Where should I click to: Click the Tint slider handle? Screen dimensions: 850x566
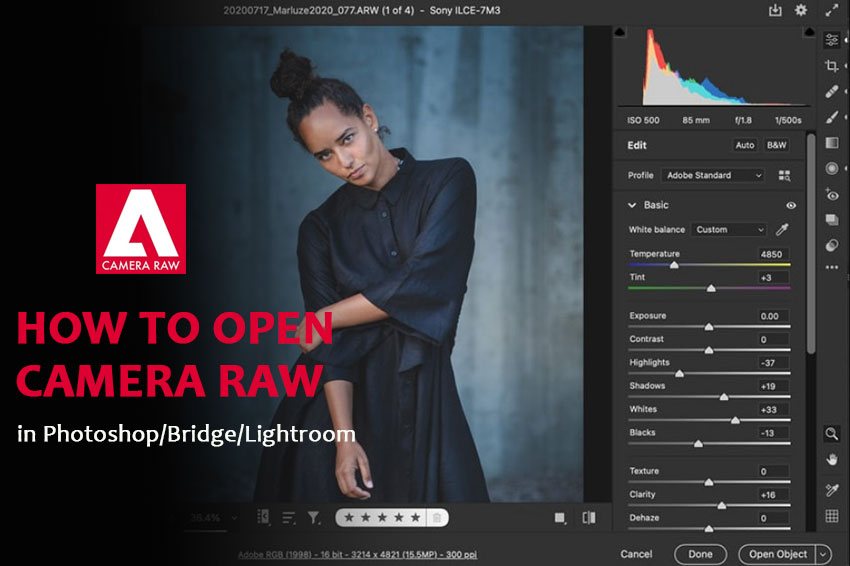711,288
